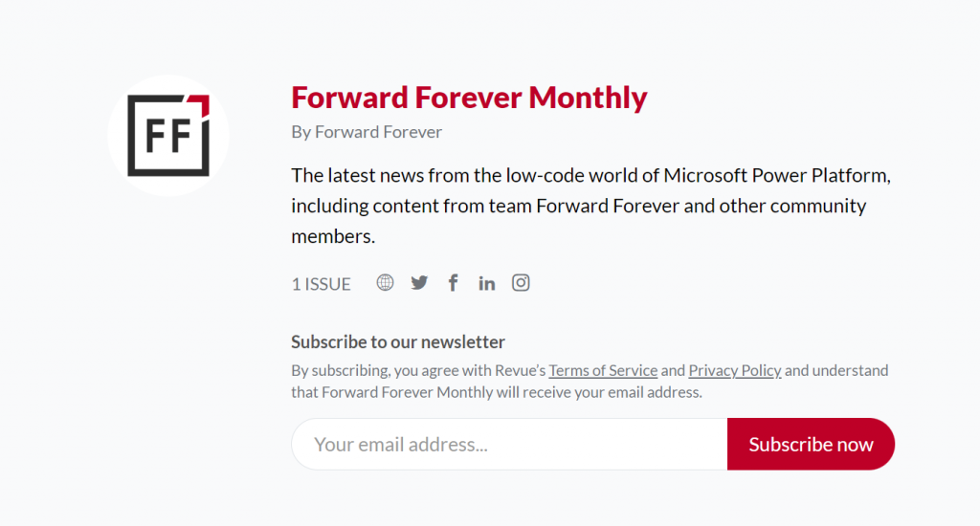Go to the LinkedIn icon
980x526 pixels.
coord(487,283)
